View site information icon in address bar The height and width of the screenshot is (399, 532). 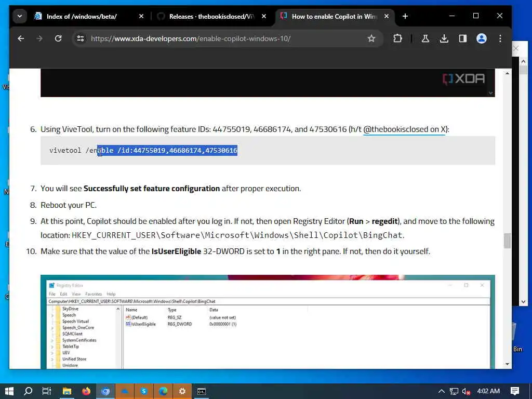click(x=81, y=38)
